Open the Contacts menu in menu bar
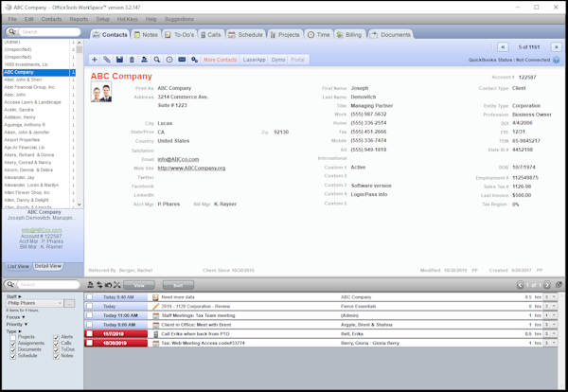The width and height of the screenshot is (568, 392). click(51, 19)
